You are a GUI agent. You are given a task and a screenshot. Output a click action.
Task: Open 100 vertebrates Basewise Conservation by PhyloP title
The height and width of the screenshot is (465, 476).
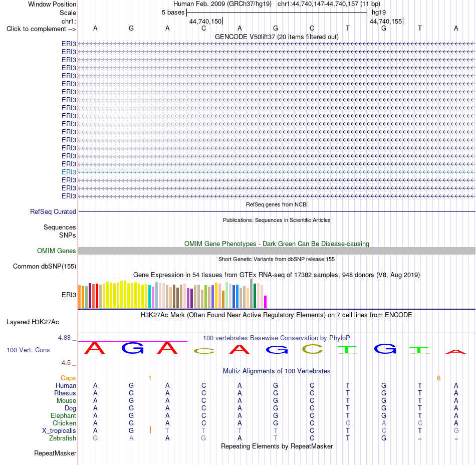point(277,338)
